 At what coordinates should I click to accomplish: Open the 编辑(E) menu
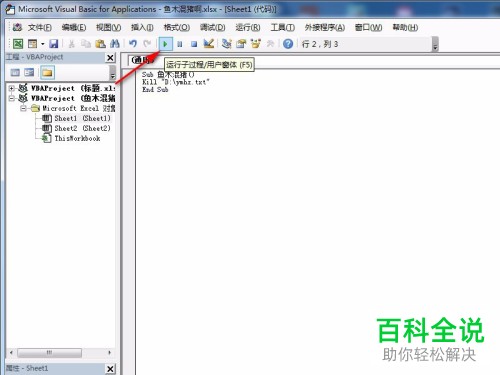(74, 27)
